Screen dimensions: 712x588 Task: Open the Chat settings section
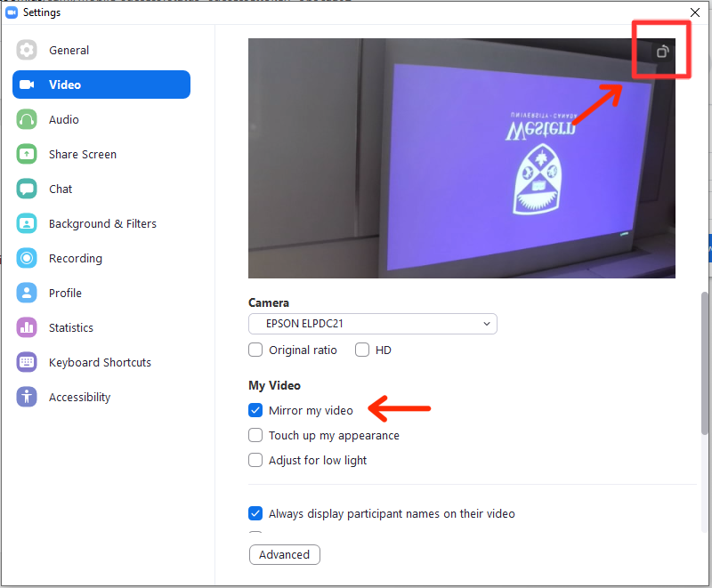pos(101,189)
